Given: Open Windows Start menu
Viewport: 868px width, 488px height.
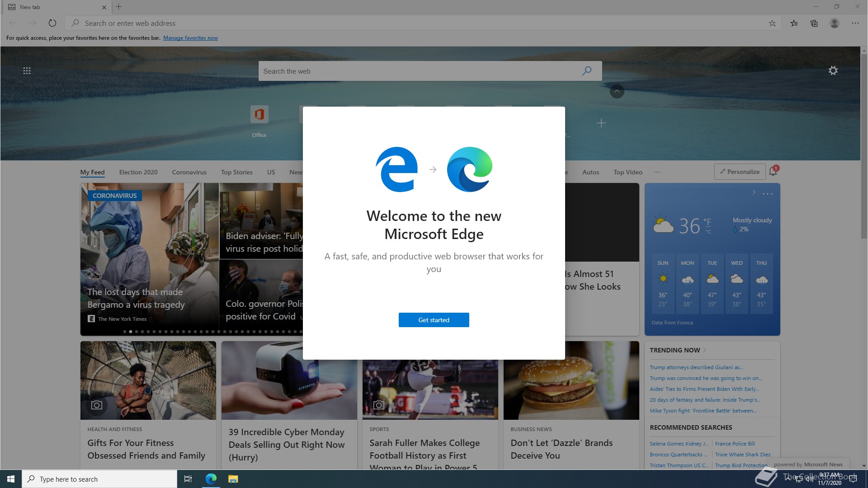Looking at the screenshot, I should pos(11,479).
